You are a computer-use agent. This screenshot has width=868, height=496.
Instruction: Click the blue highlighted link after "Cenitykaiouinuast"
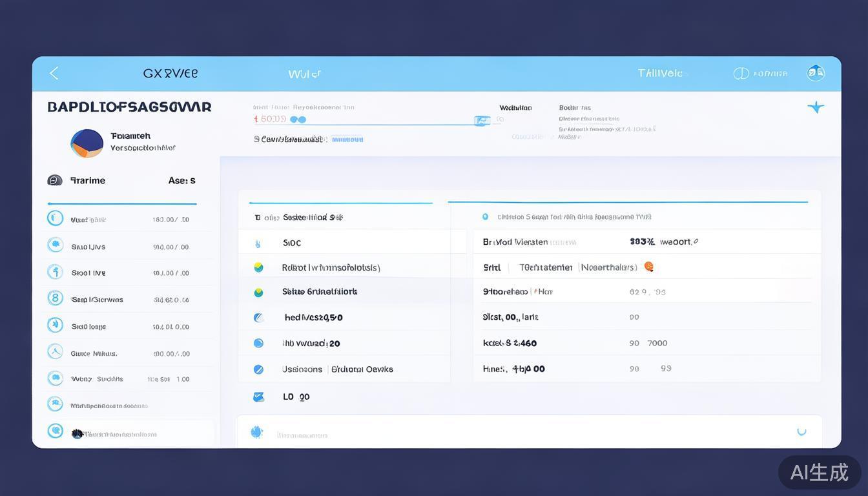[347, 139]
